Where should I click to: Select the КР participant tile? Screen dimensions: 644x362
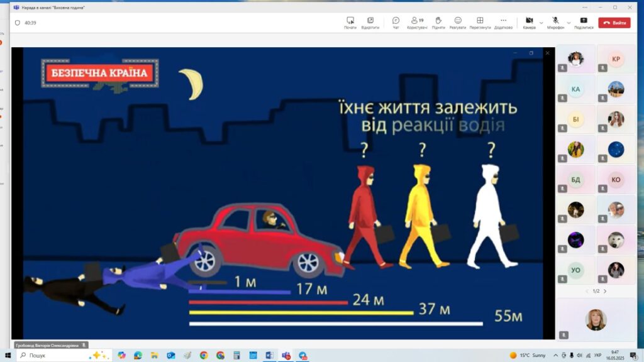click(616, 60)
